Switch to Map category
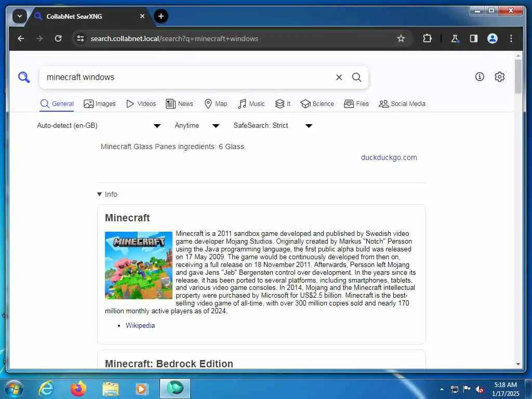This screenshot has height=399, width=532. click(216, 104)
